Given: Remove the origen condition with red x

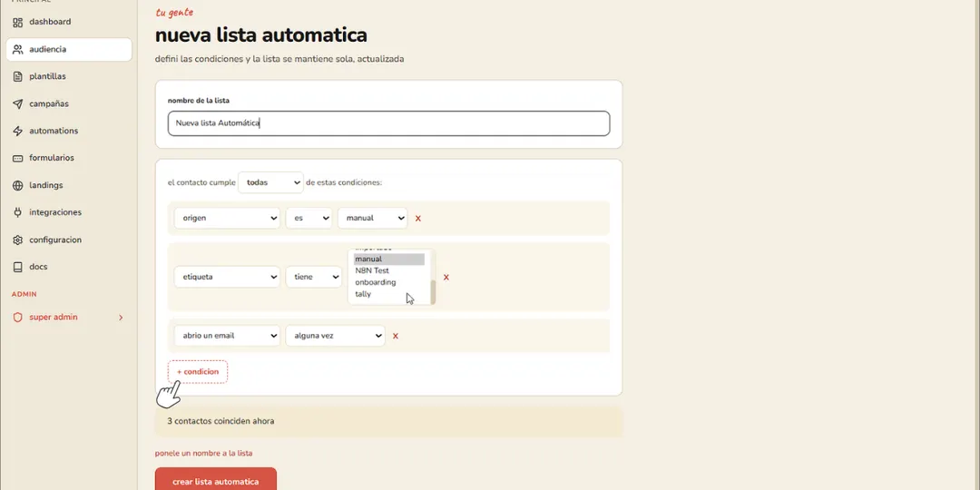Looking at the screenshot, I should coord(418,218).
